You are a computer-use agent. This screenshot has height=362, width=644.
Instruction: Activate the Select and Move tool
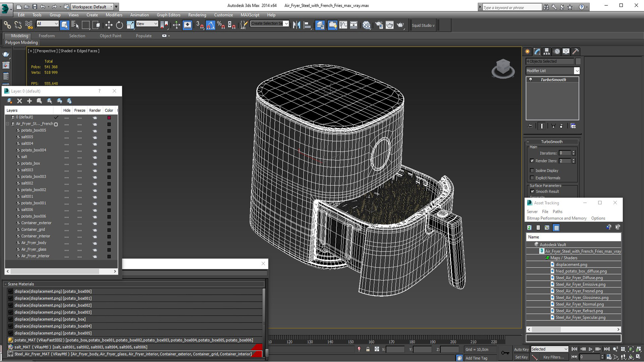pyautogui.click(x=109, y=25)
